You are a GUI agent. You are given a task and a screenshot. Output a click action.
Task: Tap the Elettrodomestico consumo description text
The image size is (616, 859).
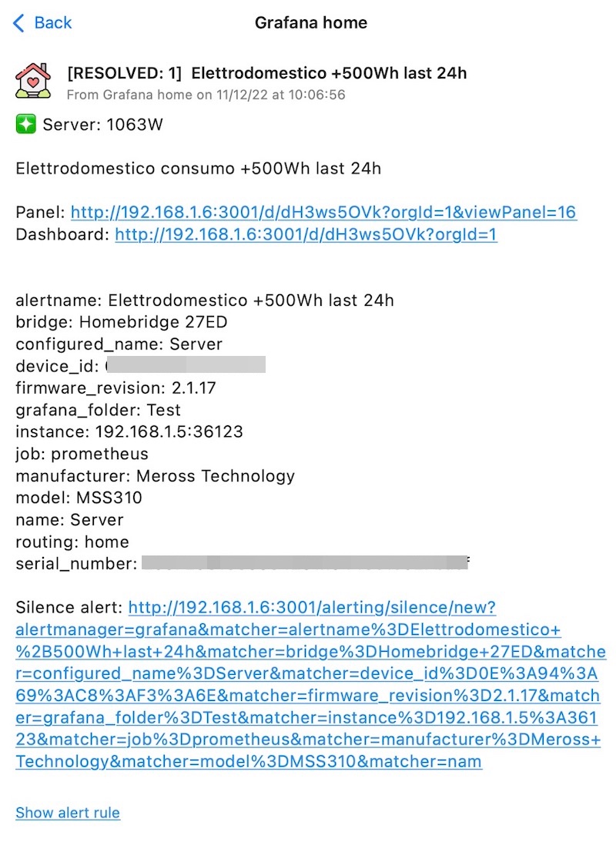[198, 168]
